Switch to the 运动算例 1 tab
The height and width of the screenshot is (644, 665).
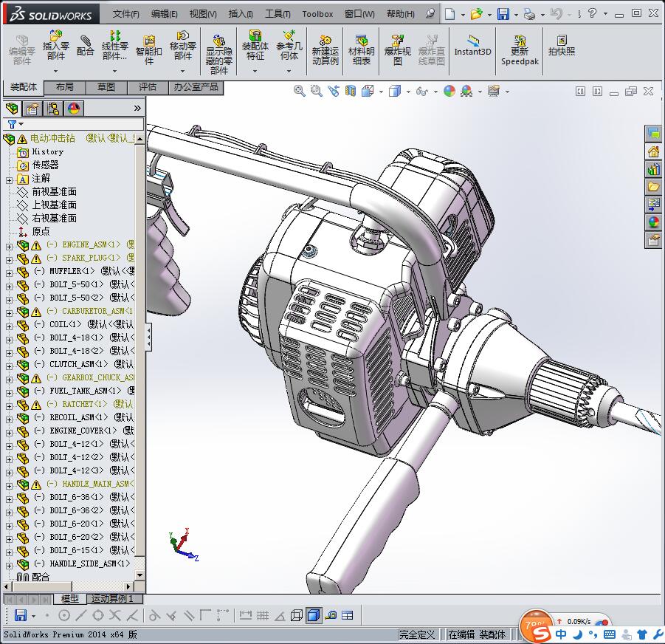[113, 599]
